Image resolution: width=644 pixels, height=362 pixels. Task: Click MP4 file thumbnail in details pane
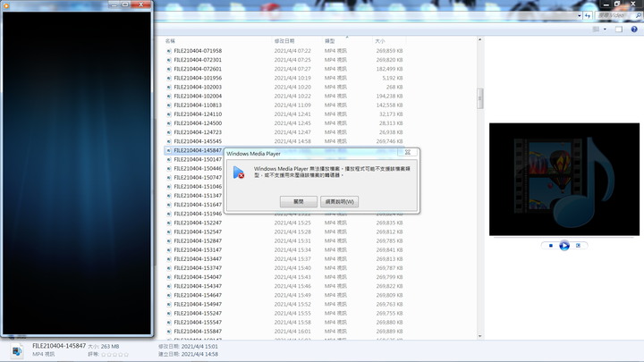click(17, 351)
